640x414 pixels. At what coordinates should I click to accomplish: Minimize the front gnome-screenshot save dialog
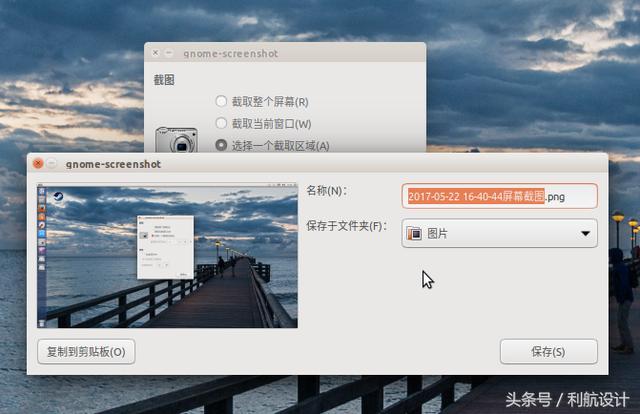point(52,163)
